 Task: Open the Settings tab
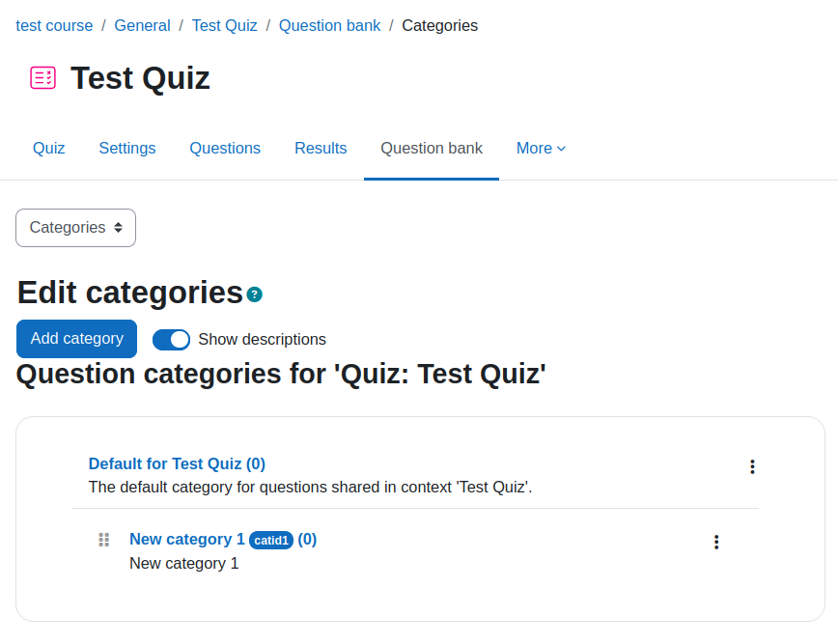[127, 148]
